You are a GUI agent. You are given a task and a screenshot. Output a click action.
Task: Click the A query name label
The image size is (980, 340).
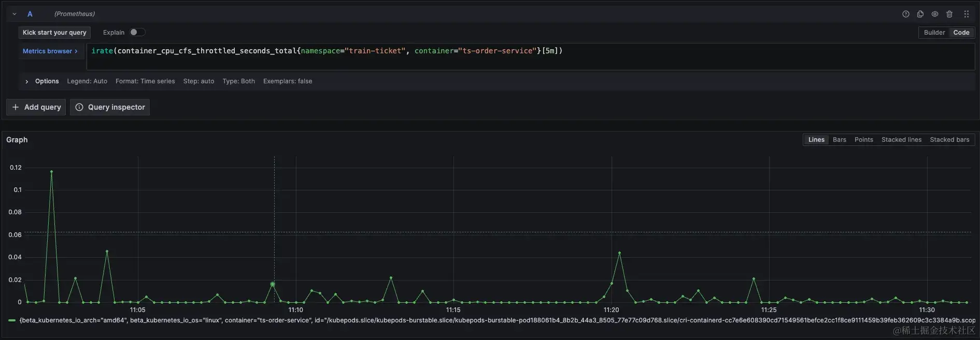coord(30,14)
